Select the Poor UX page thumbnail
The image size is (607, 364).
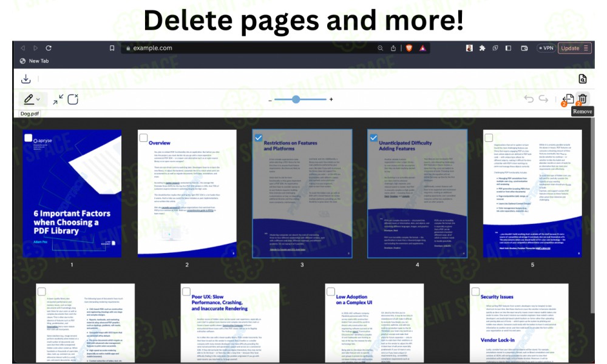[x=230, y=323]
